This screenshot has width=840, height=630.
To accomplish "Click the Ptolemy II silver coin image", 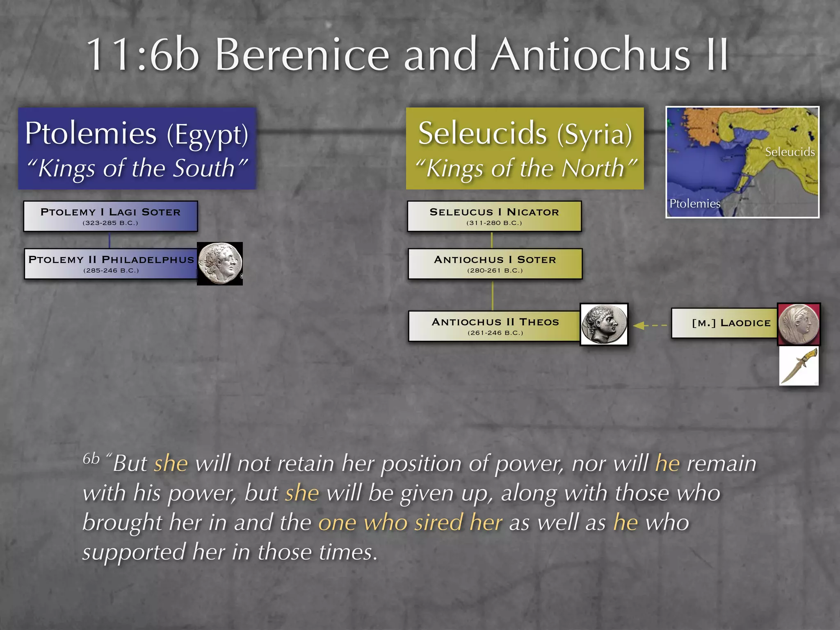I will [x=220, y=264].
